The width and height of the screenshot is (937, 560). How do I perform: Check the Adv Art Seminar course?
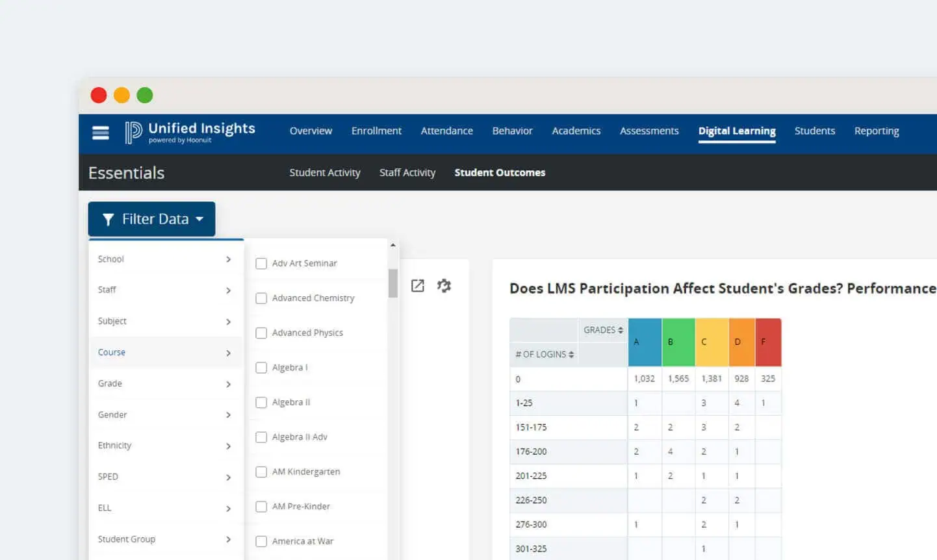[x=261, y=263]
